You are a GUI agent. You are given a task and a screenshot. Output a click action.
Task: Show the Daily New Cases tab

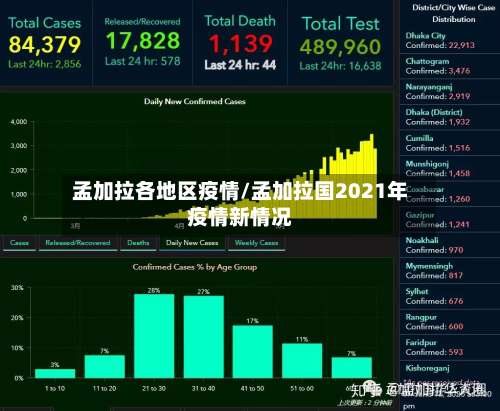(192, 243)
